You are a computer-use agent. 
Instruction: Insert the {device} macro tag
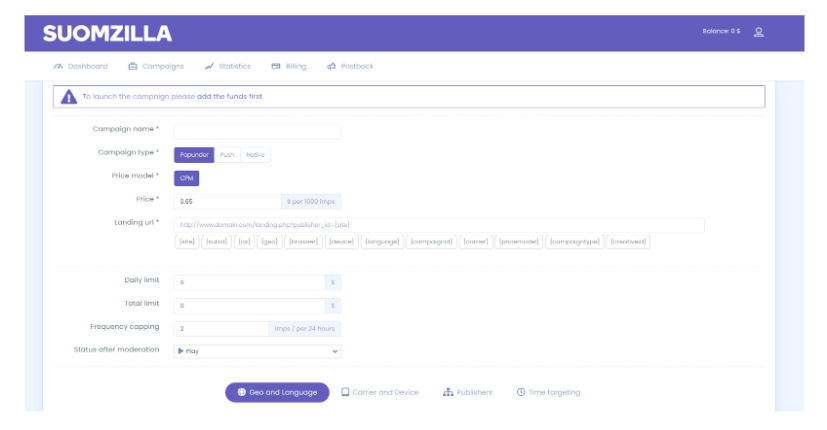(341, 242)
